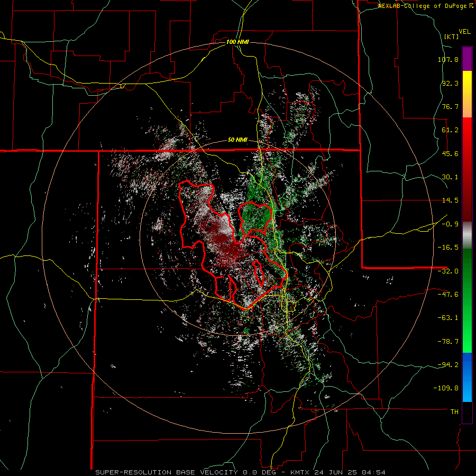476x476 pixels.
Task: Click the -109.8 legend value
Action: click(x=446, y=388)
